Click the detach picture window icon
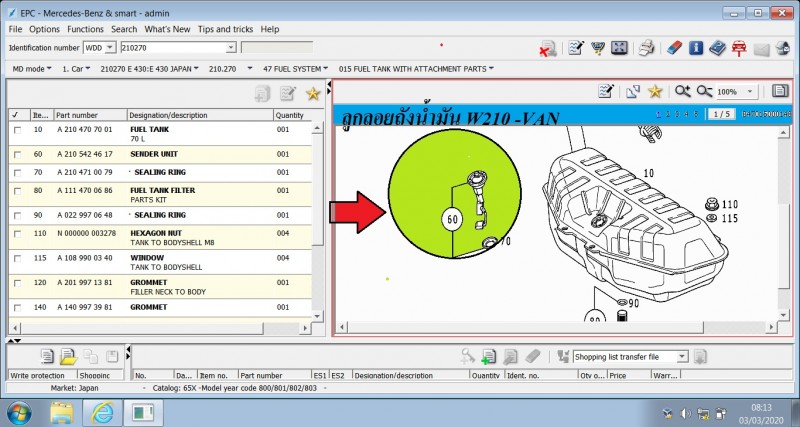 coord(633,91)
